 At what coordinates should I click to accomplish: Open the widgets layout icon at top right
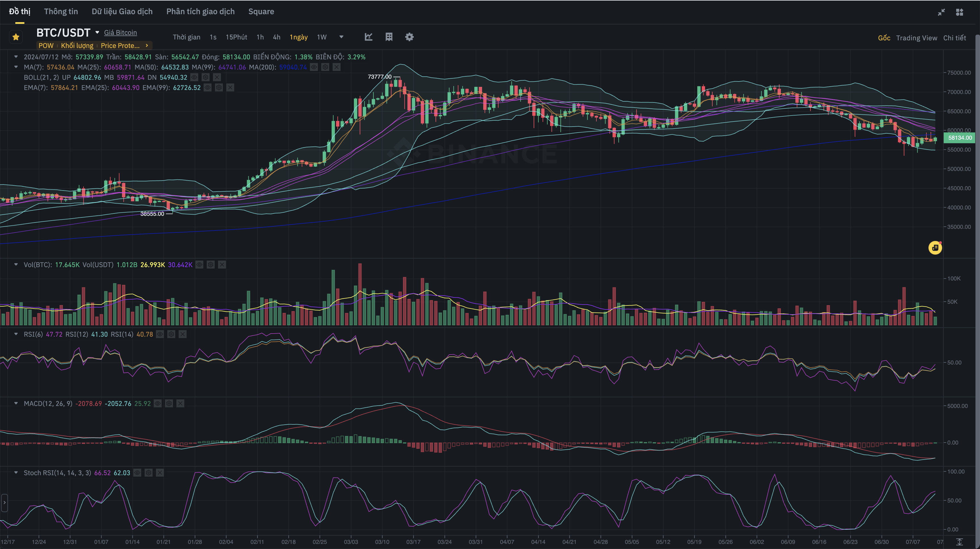click(x=960, y=12)
